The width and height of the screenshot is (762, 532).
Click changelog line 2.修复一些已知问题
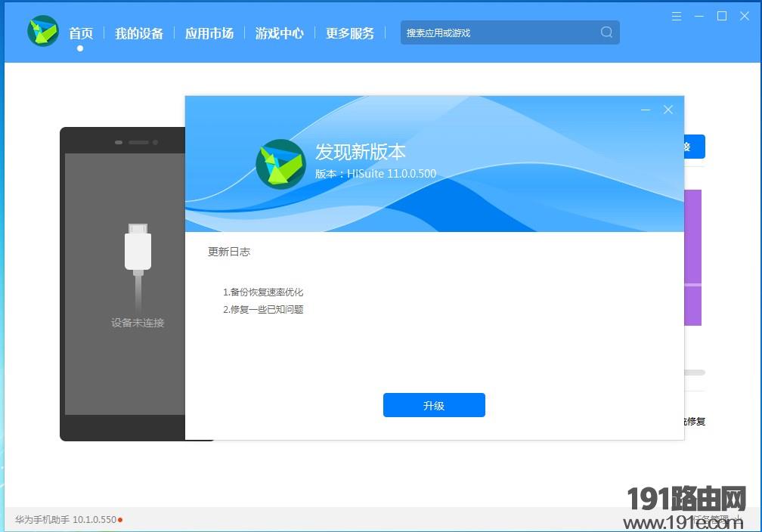point(263,310)
